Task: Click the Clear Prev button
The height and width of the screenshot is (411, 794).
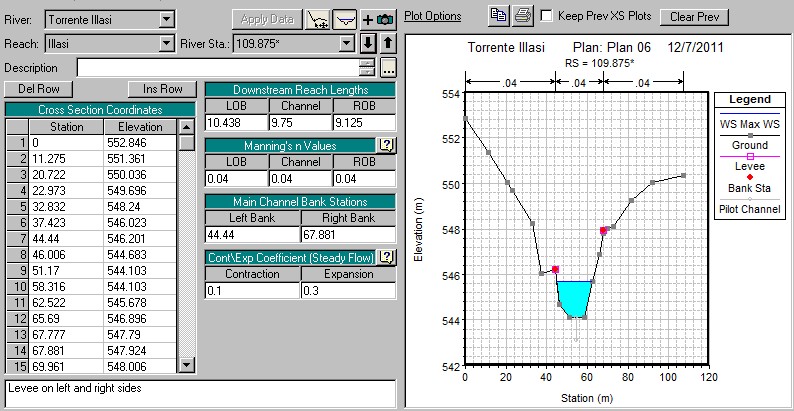Action: point(699,17)
